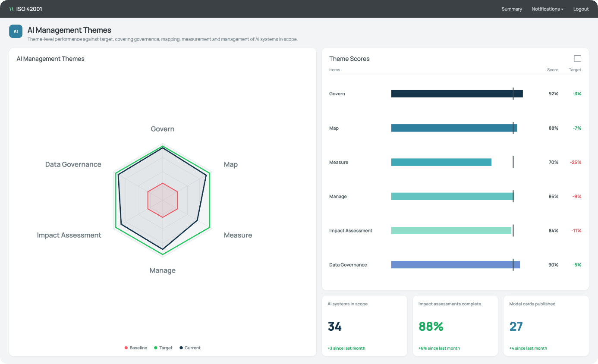Click Logout in the top bar

581,9
